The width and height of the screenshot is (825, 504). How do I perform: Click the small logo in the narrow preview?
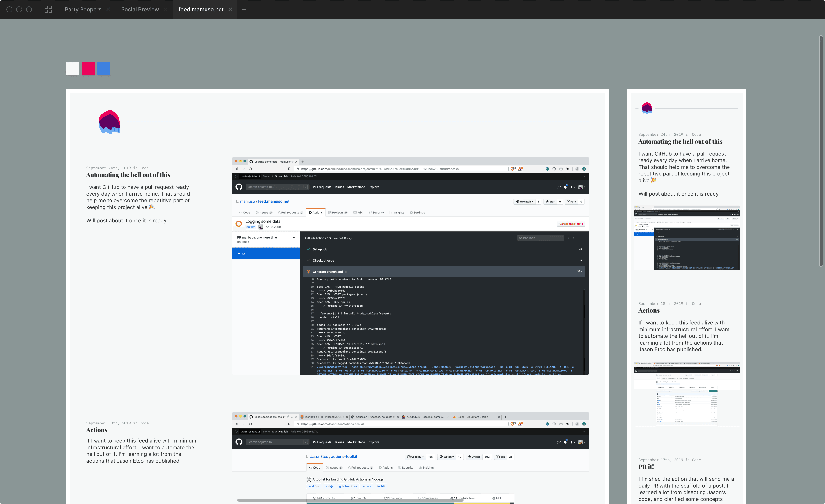(646, 108)
